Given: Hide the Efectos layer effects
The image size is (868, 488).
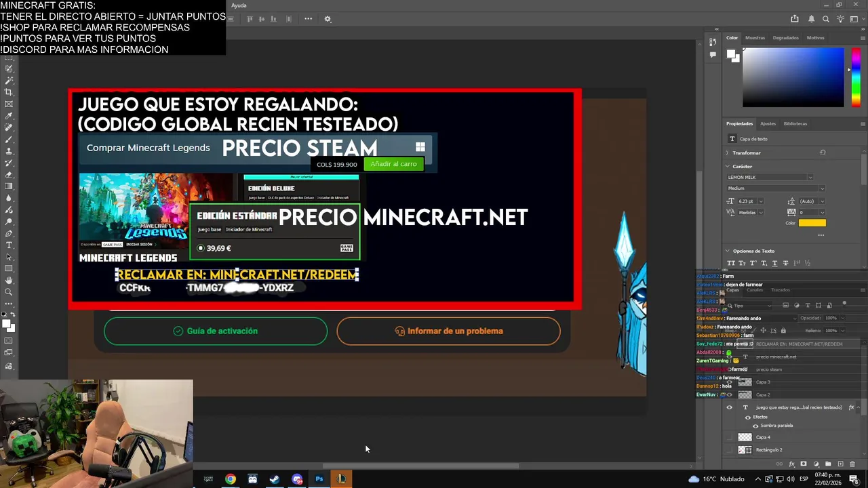Looking at the screenshot, I should (748, 417).
